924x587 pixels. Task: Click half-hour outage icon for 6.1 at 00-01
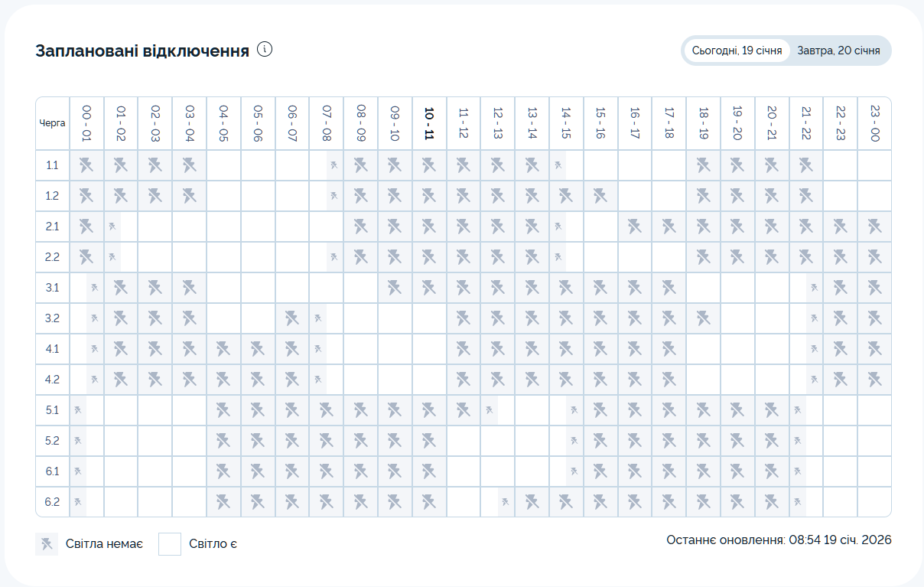78,471
